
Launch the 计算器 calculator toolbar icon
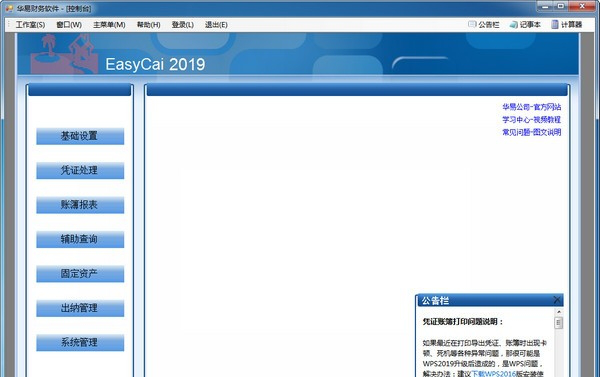click(x=566, y=24)
